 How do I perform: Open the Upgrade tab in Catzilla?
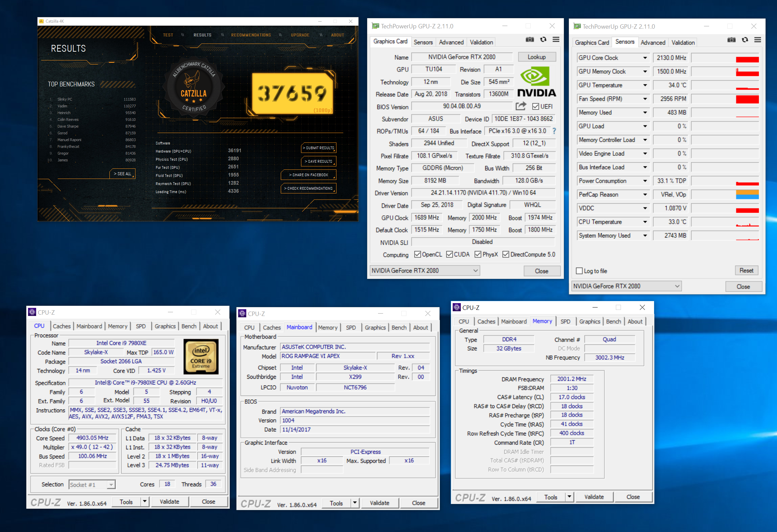[300, 35]
